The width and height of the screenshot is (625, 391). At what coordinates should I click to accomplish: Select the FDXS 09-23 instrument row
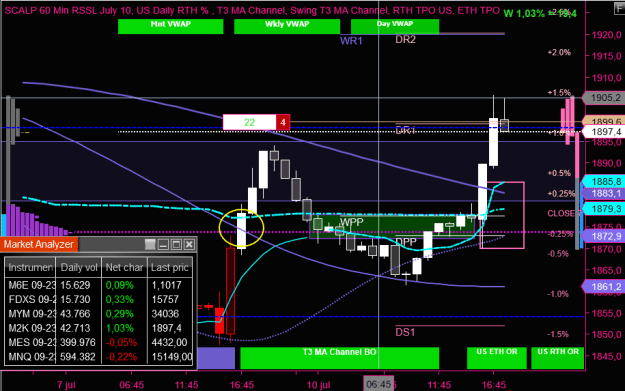(x=99, y=299)
